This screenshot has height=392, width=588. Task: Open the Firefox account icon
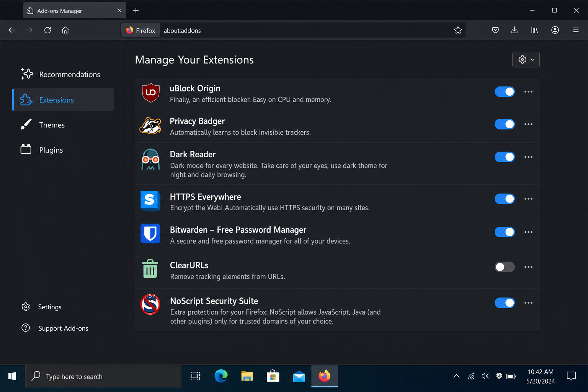(x=555, y=30)
